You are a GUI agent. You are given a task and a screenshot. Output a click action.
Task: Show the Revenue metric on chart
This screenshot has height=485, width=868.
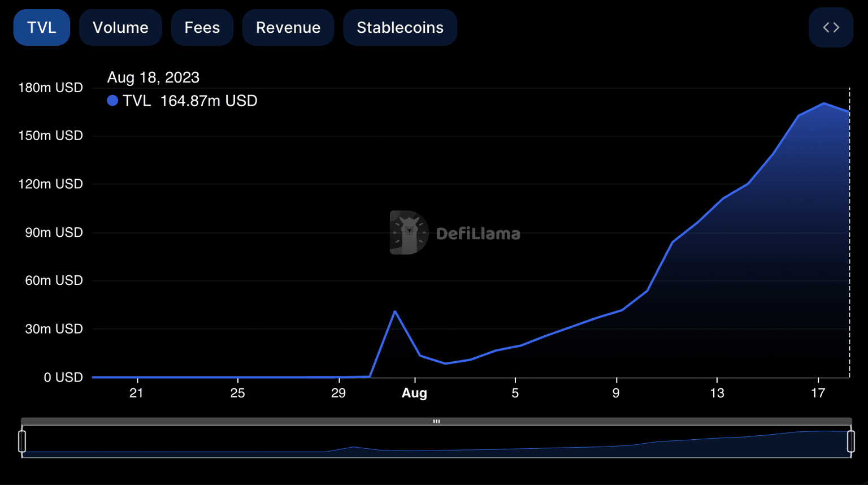[288, 28]
